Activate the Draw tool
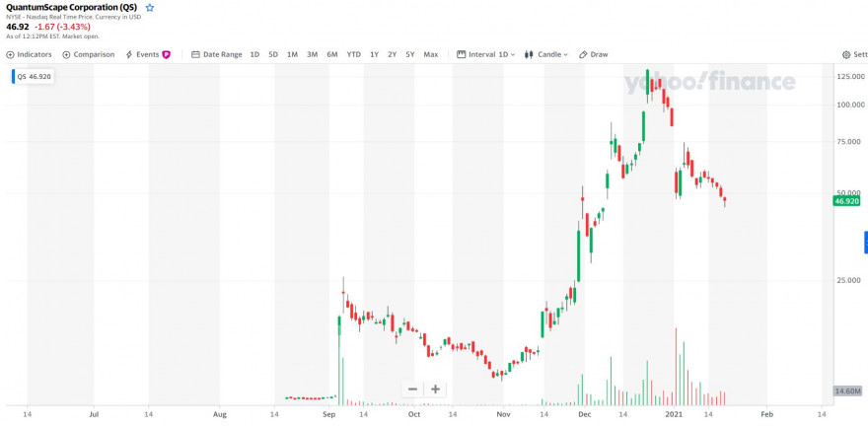This screenshot has height=426, width=868. tap(594, 54)
